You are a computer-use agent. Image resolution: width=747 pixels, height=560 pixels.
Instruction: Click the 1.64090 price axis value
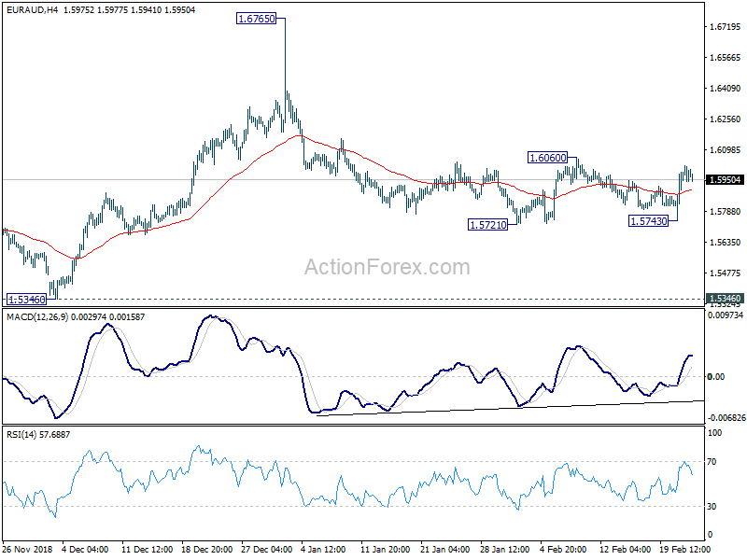click(726, 89)
